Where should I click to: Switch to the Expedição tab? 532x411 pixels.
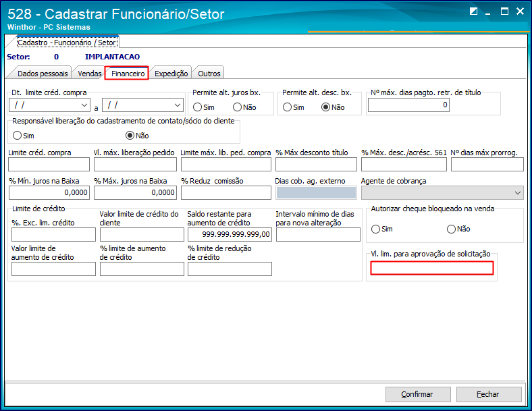click(171, 74)
